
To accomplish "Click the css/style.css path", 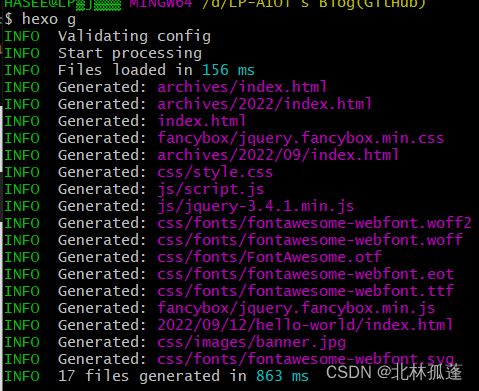I will point(215,172).
